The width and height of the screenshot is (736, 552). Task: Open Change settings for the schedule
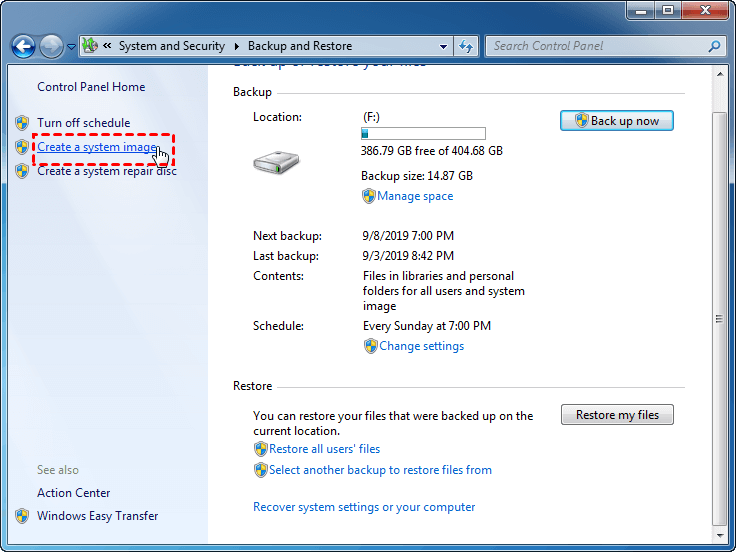pos(421,346)
